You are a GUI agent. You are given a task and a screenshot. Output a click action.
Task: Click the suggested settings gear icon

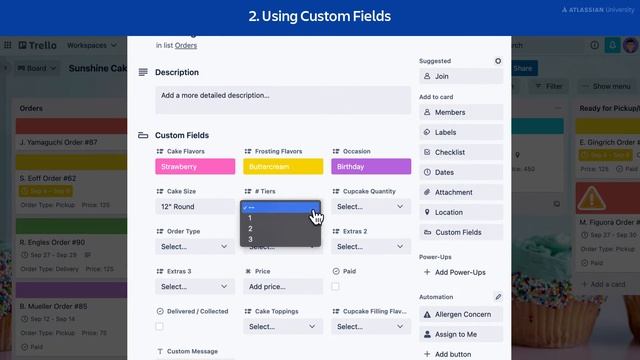[x=498, y=61]
